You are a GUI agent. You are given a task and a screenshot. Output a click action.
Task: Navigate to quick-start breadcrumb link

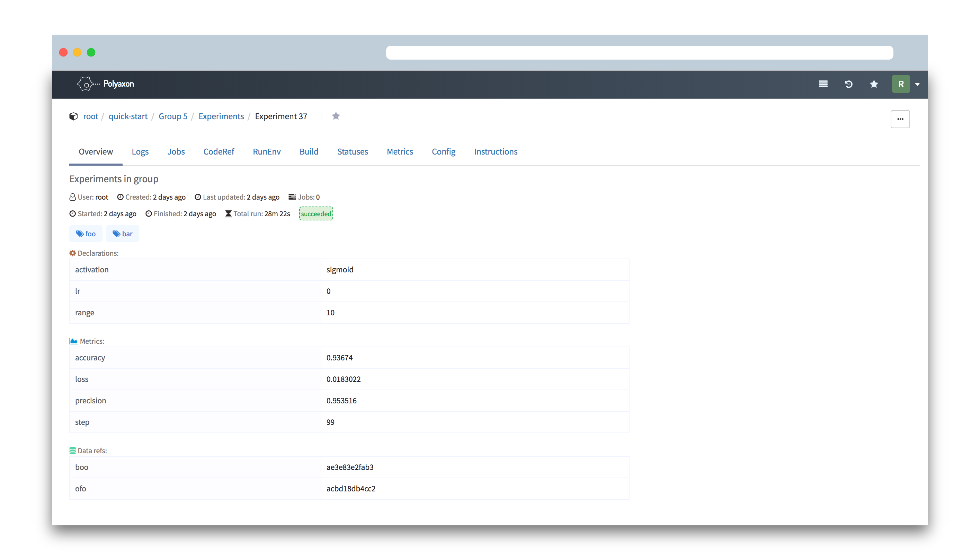tap(128, 116)
